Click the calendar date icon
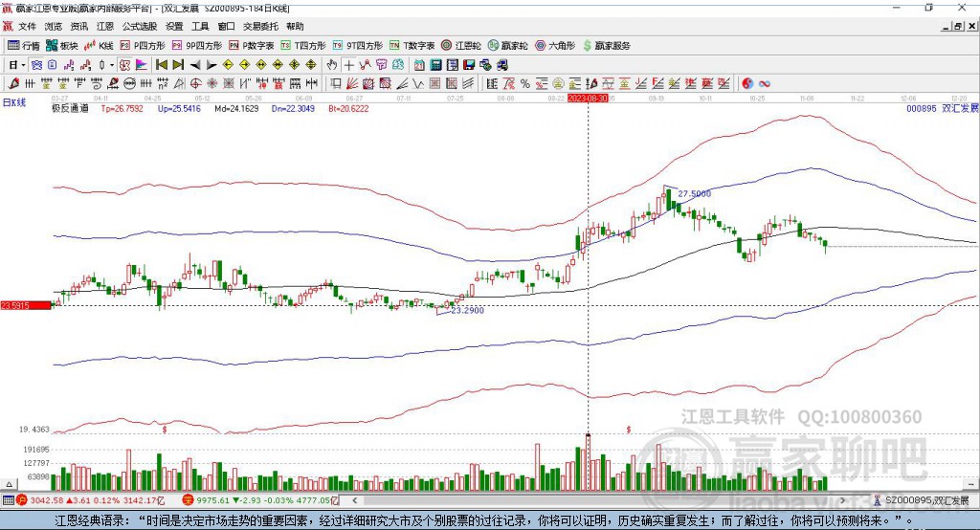 point(419,65)
